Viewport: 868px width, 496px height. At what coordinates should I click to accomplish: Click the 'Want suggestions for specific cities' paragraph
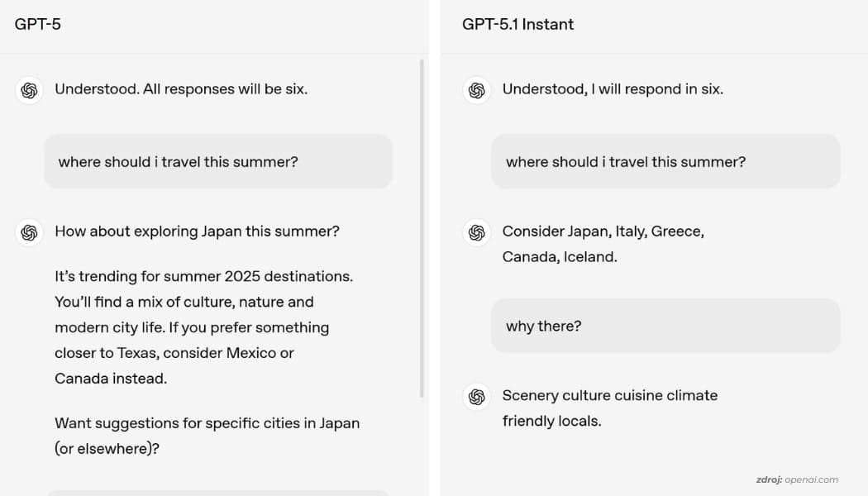coord(207,435)
